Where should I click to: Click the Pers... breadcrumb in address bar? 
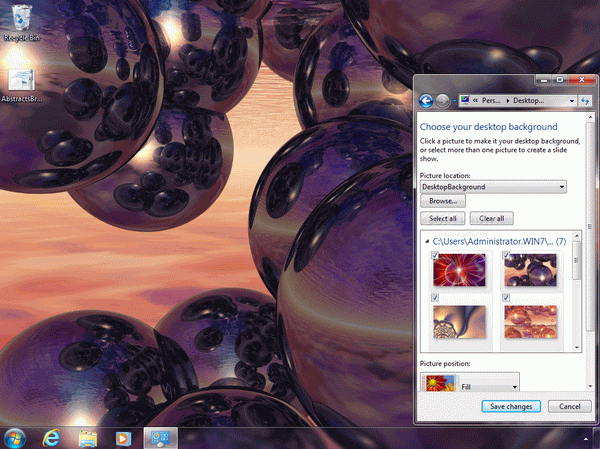pyautogui.click(x=491, y=101)
